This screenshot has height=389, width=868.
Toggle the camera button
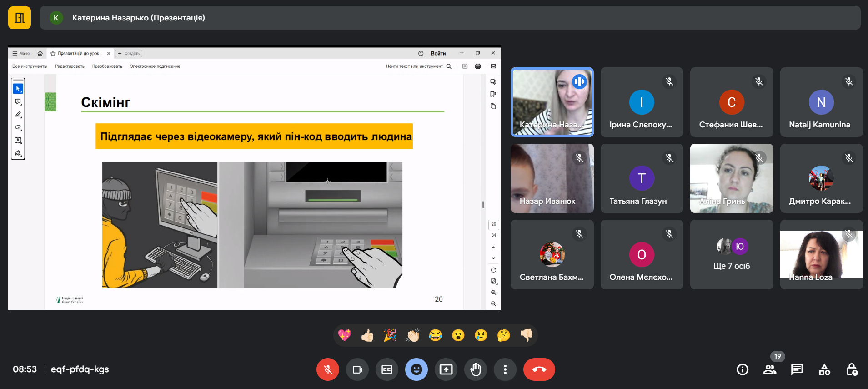pyautogui.click(x=357, y=369)
